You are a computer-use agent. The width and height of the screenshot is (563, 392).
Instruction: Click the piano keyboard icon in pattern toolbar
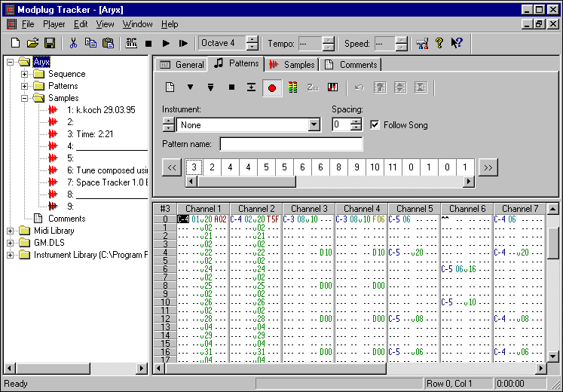tap(333, 87)
